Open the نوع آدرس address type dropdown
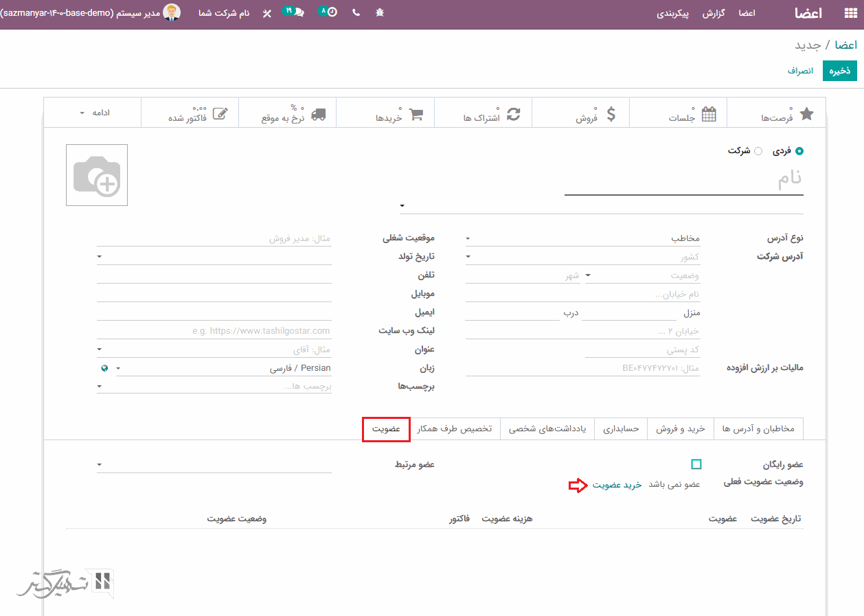 (582, 239)
